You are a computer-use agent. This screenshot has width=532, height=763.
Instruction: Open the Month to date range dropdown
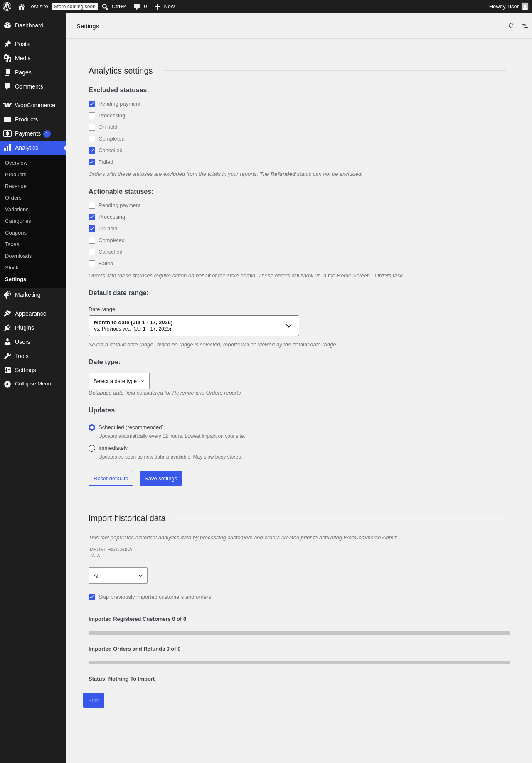[194, 326]
